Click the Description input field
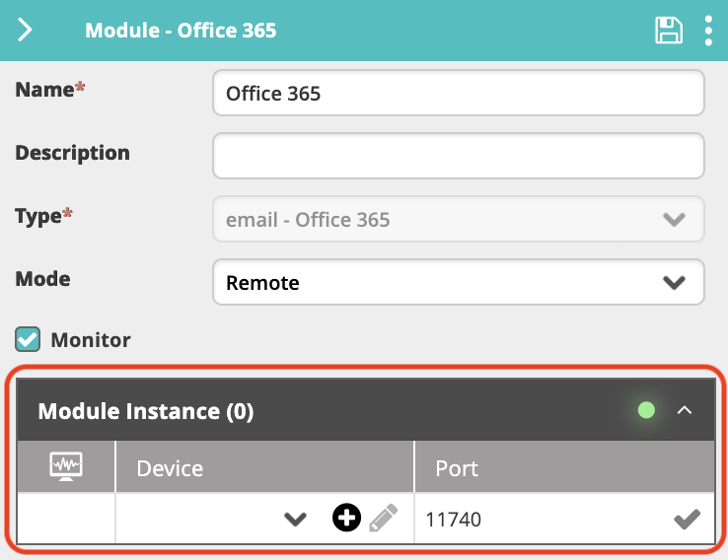The height and width of the screenshot is (560, 728). pyautogui.click(x=459, y=156)
